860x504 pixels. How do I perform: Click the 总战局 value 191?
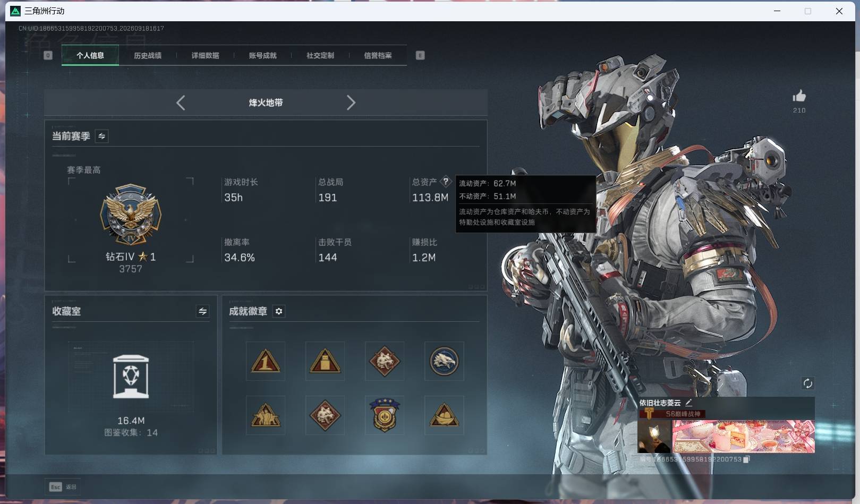[x=327, y=198]
